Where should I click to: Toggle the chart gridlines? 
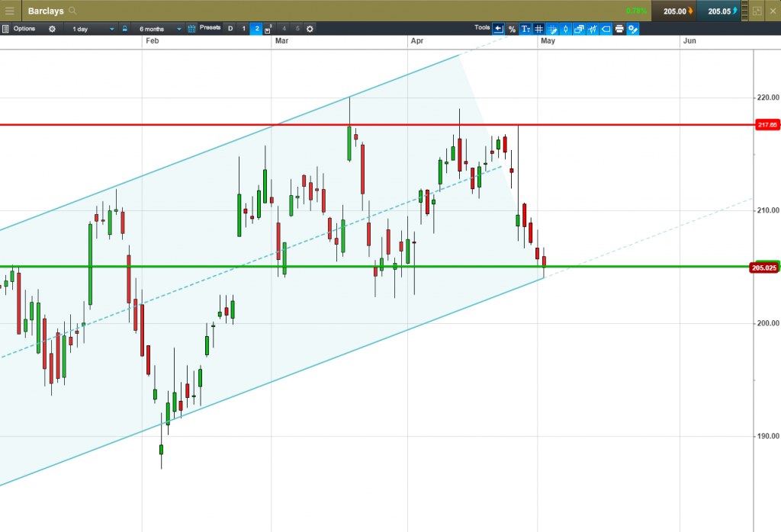point(539,29)
